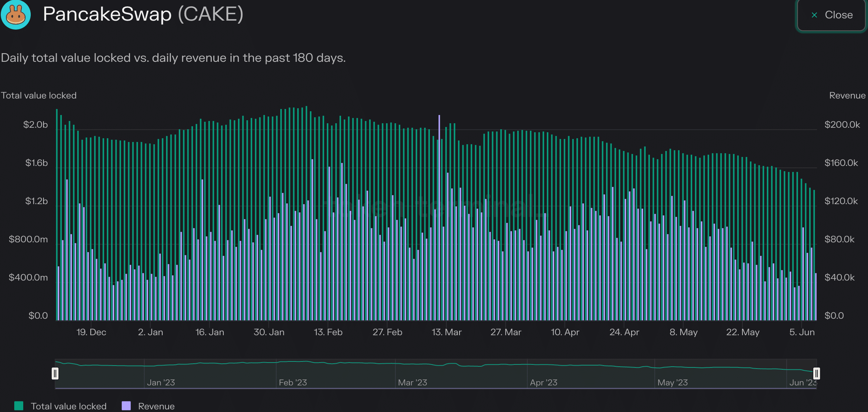Click the PancakeSwap bunny logo icon

[x=16, y=15]
